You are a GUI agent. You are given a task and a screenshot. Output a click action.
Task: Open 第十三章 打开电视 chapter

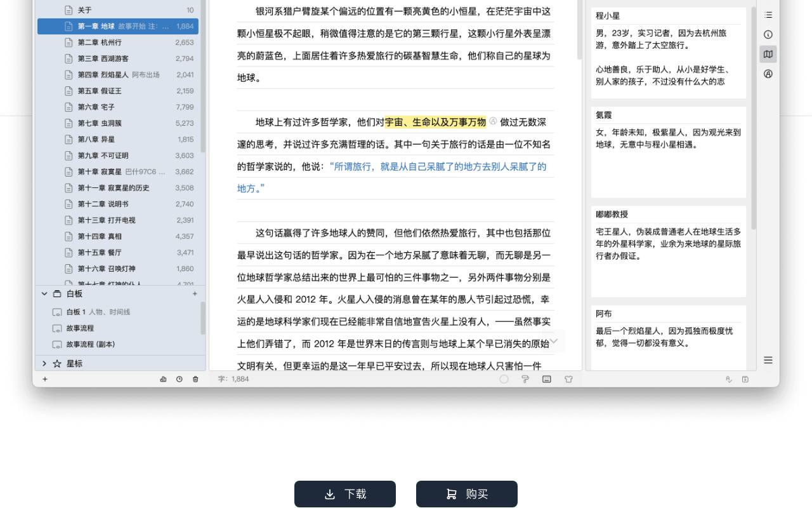coord(118,220)
